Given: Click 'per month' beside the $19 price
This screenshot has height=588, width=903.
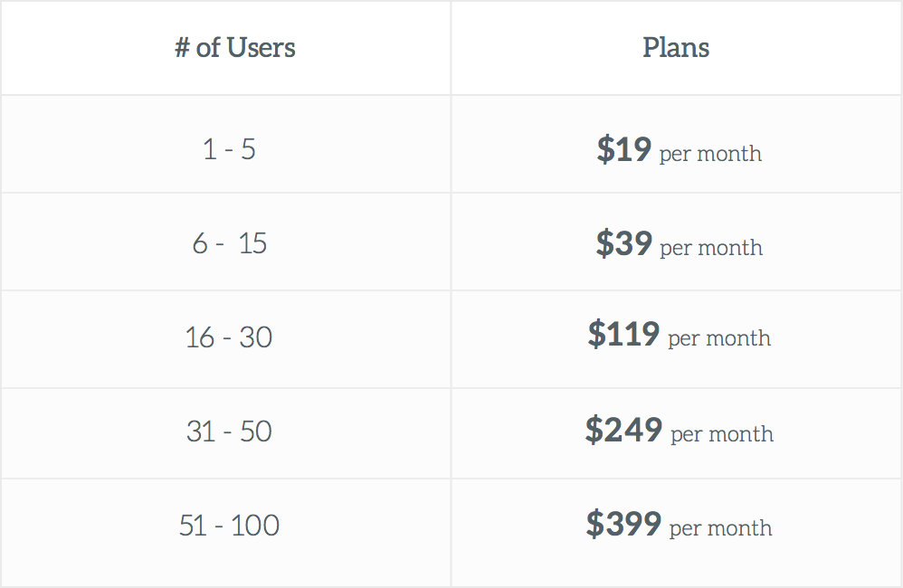Looking at the screenshot, I should tap(710, 154).
